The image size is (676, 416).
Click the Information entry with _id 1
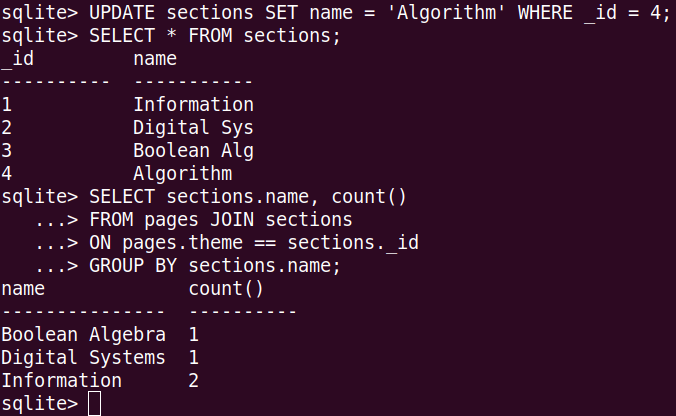pos(193,104)
